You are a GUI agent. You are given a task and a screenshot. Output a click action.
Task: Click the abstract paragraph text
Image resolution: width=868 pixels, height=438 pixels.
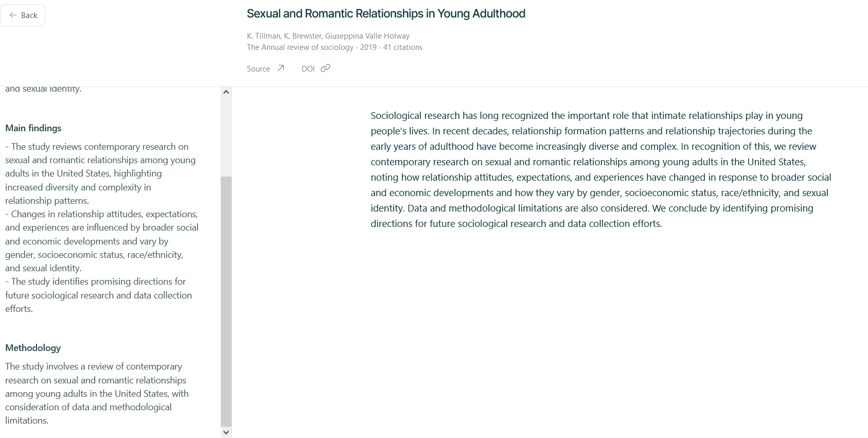pyautogui.click(x=600, y=169)
